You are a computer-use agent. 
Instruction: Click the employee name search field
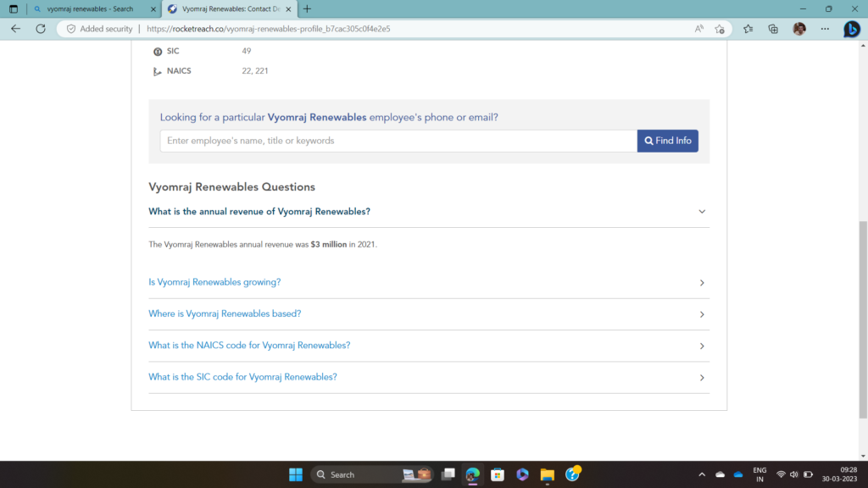(x=398, y=141)
